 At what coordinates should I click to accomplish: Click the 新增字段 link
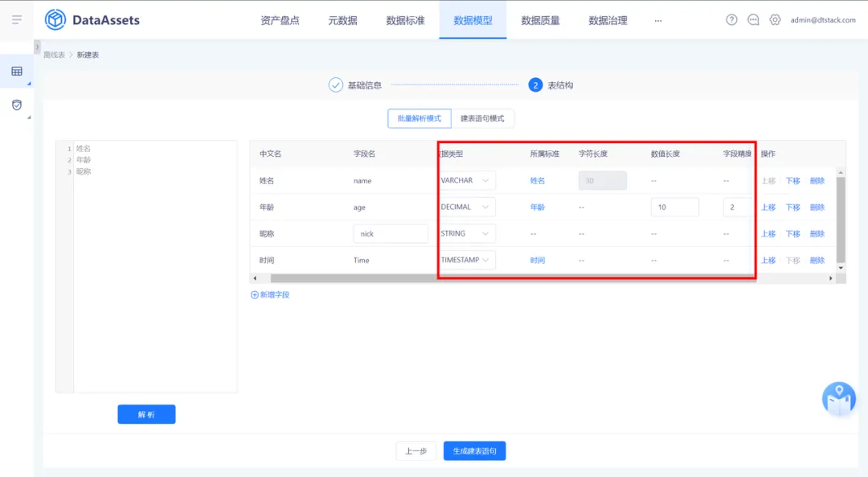click(x=270, y=294)
